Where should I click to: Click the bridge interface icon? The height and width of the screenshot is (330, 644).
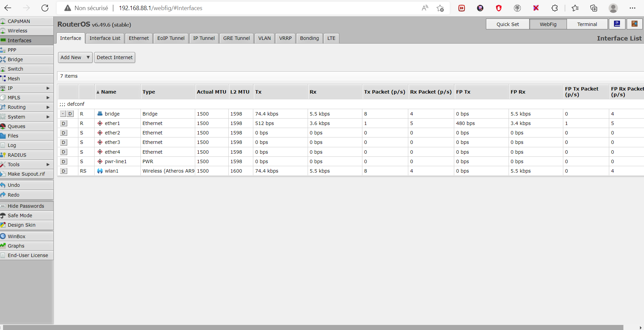click(x=100, y=114)
